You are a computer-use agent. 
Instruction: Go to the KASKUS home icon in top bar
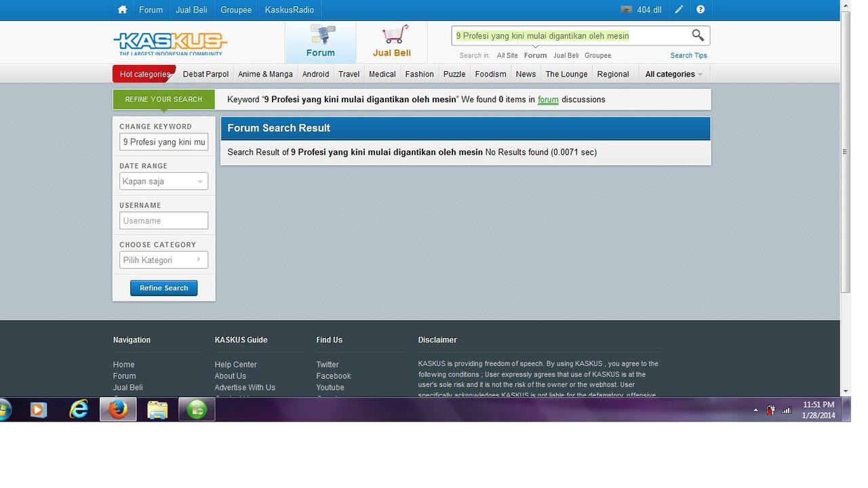point(122,9)
